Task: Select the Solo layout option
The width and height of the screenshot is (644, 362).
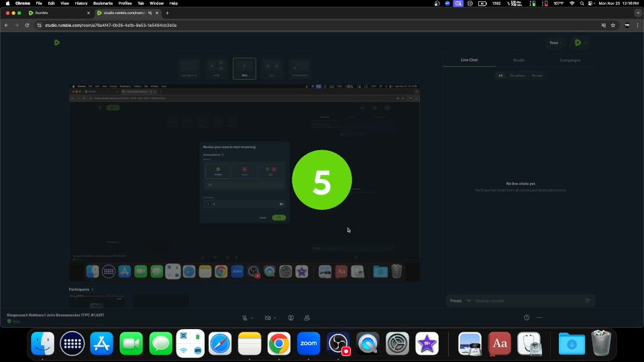Action: pyautogui.click(x=244, y=68)
